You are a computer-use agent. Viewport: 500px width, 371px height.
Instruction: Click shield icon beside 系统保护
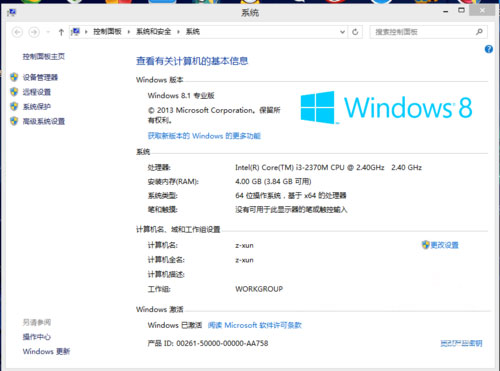(x=14, y=106)
